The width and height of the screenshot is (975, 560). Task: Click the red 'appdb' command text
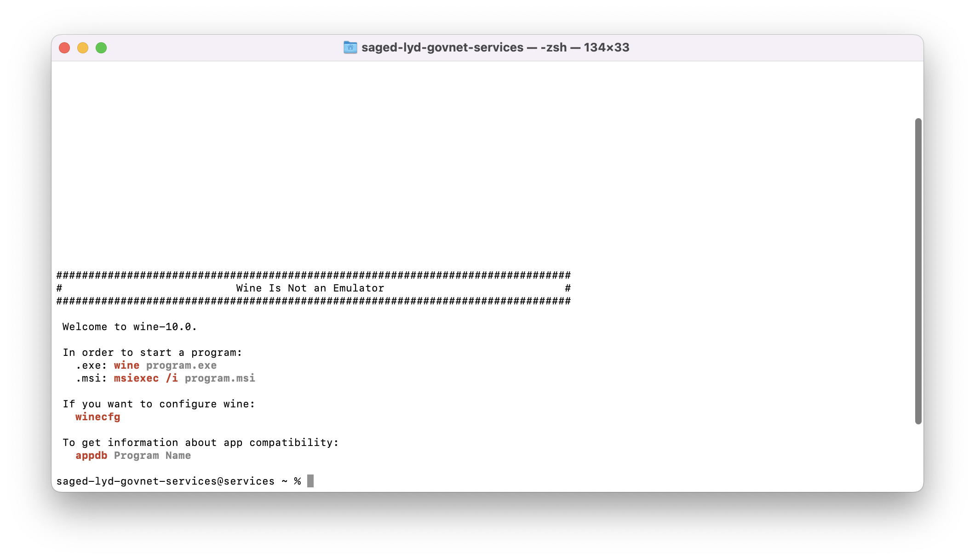(92, 456)
